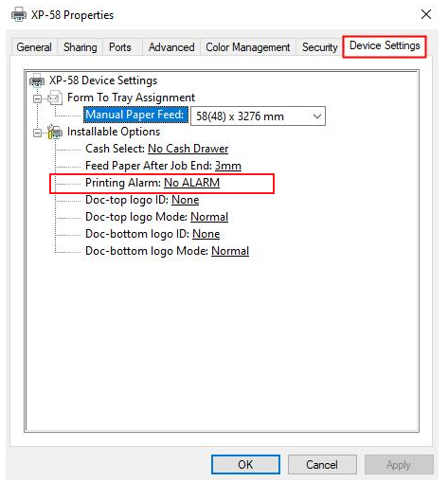Collapse the Installable Options tree node
Viewport: 448px width, 482px height.
(37, 133)
